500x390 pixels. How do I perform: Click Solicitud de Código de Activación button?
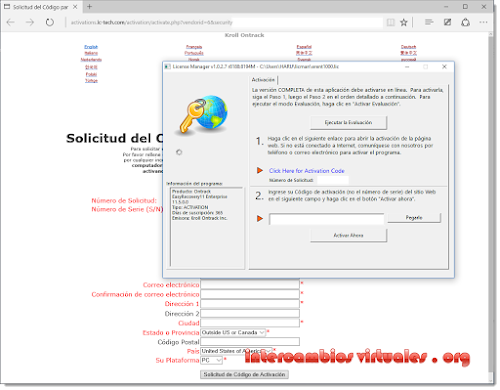(244, 374)
